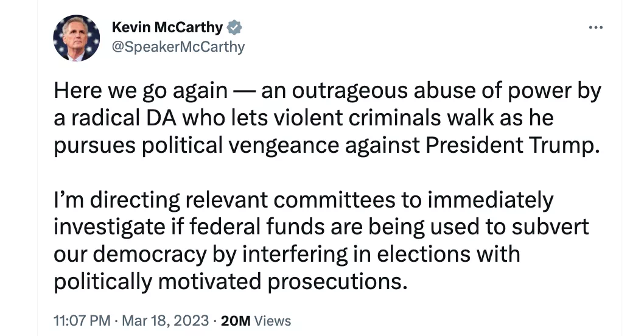Open Kevin McCarthy's profile avatar photo

(x=77, y=38)
